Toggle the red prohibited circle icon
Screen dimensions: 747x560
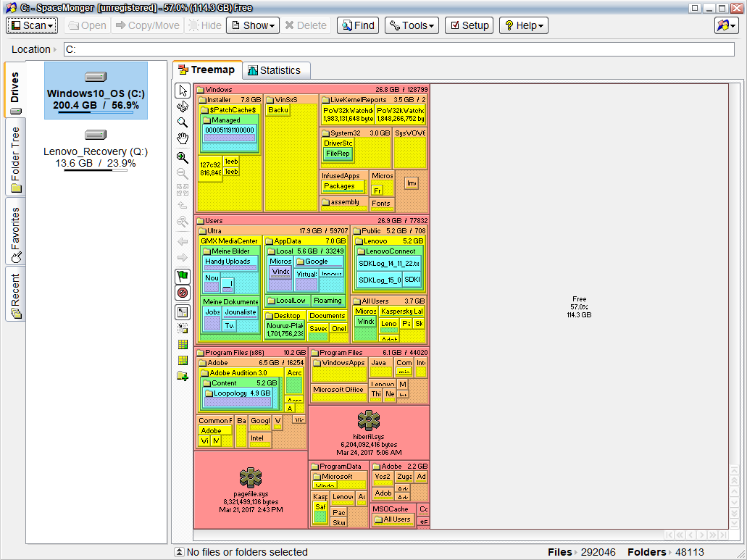pos(183,293)
